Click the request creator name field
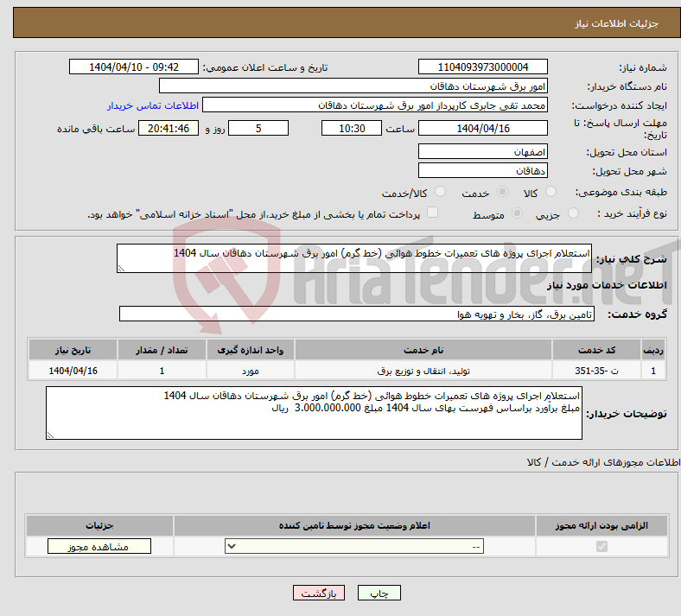The height and width of the screenshot is (616, 681). click(x=375, y=105)
